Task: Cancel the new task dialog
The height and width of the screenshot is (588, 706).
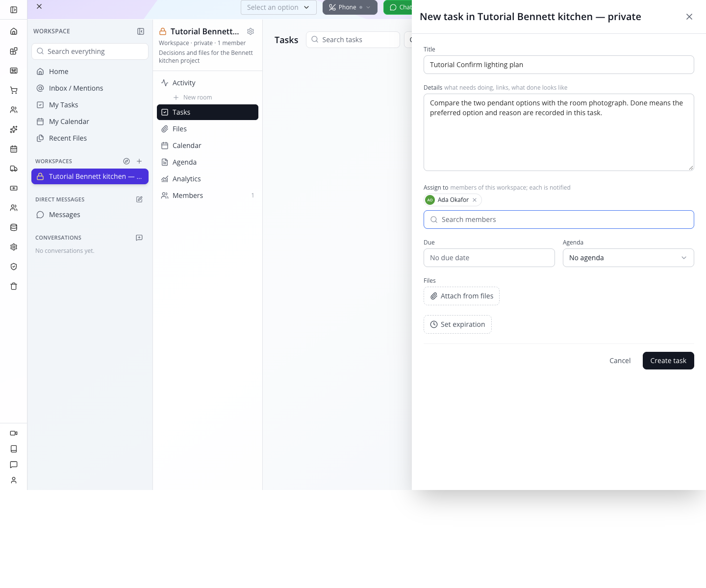Action: 620,361
